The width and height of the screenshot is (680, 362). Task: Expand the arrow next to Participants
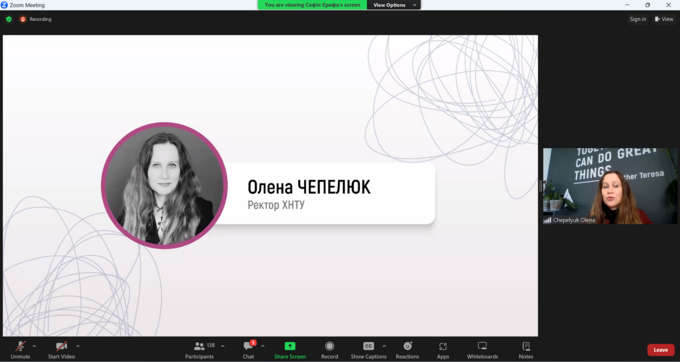pyautogui.click(x=223, y=346)
